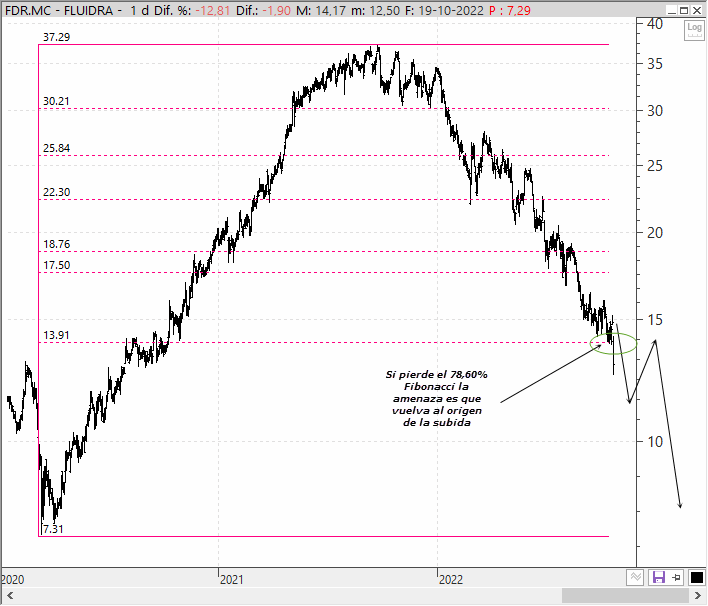Click the Fibonacci level label 30.21
Screen dimensions: 708x606
56,101
